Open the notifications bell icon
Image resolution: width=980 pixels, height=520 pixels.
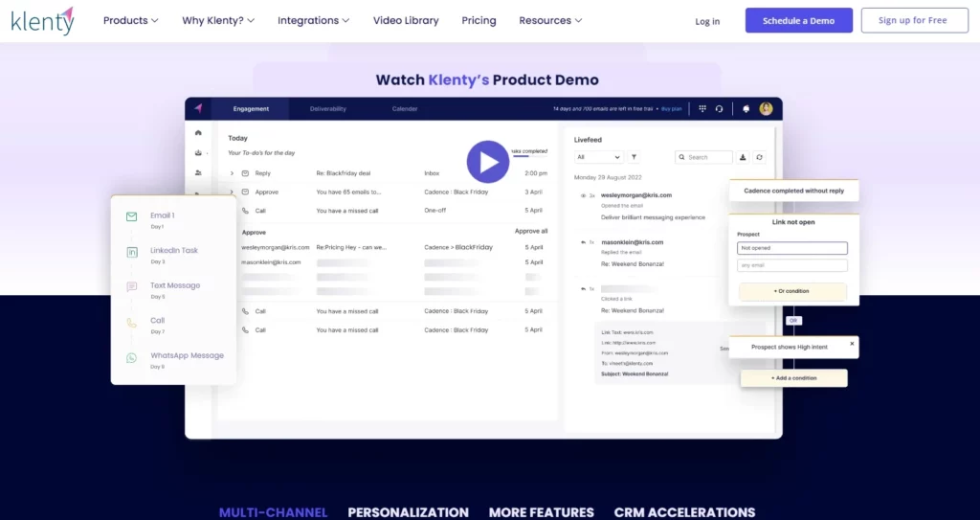pyautogui.click(x=746, y=109)
